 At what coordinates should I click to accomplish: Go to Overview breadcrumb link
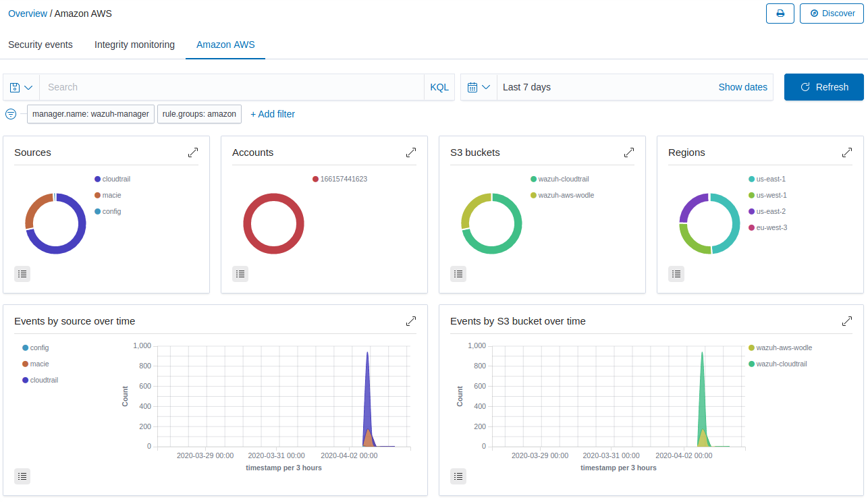(28, 13)
